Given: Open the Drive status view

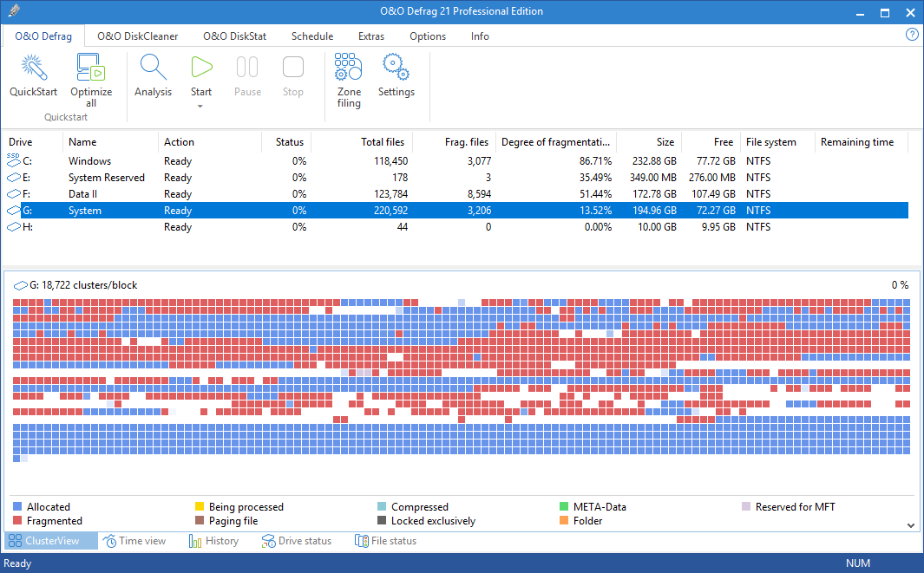Looking at the screenshot, I should coord(297,541).
